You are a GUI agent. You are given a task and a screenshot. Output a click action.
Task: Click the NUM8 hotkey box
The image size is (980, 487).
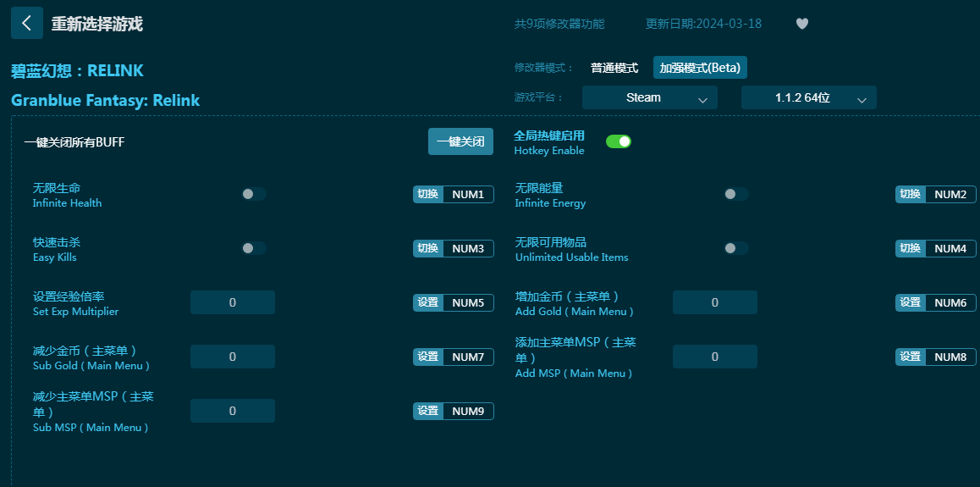[950, 357]
